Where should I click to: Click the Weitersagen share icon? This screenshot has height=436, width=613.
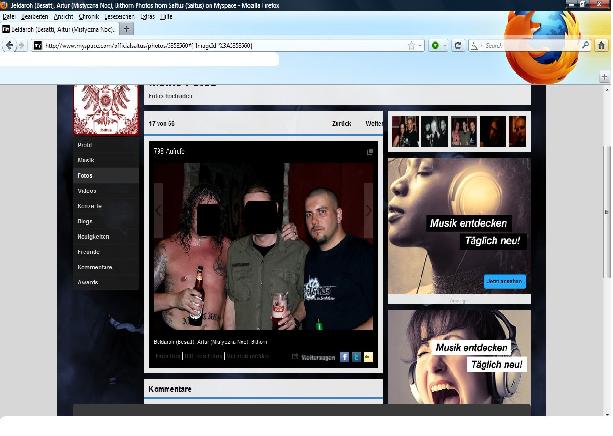295,357
